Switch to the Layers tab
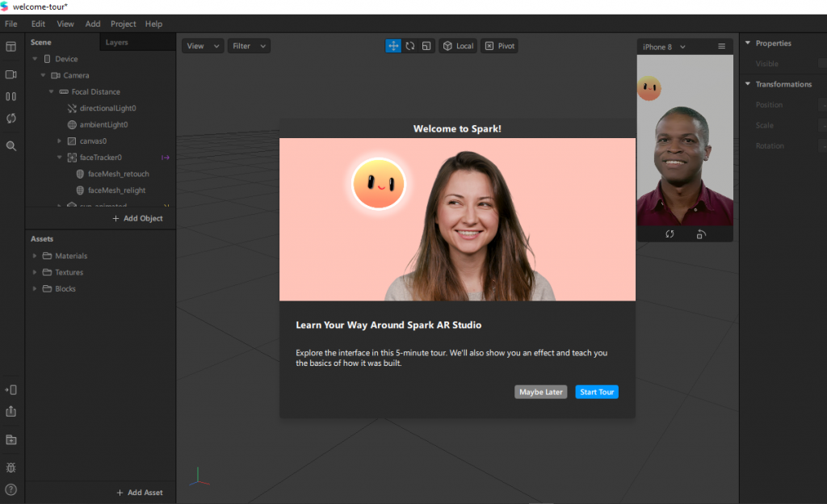Image resolution: width=827 pixels, height=504 pixels. pyautogui.click(x=117, y=42)
